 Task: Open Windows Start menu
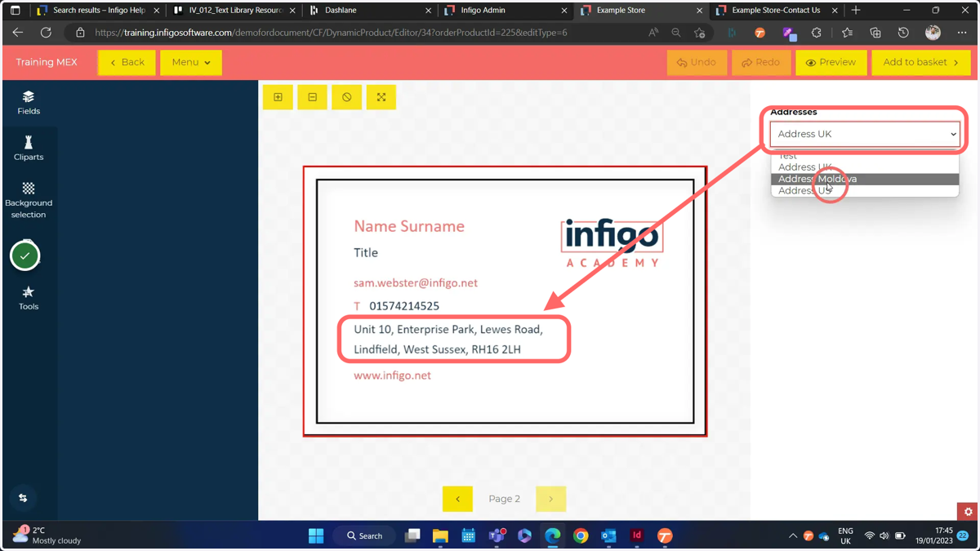pos(316,536)
